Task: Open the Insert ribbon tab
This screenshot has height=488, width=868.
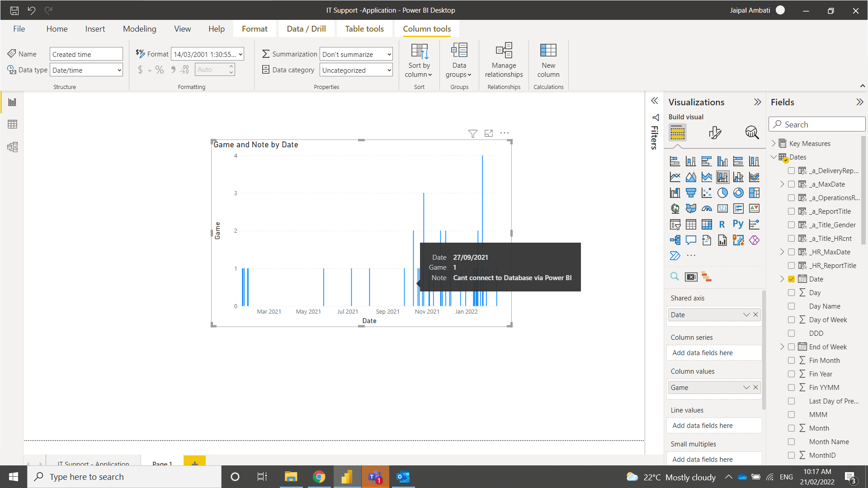Action: 95,29
